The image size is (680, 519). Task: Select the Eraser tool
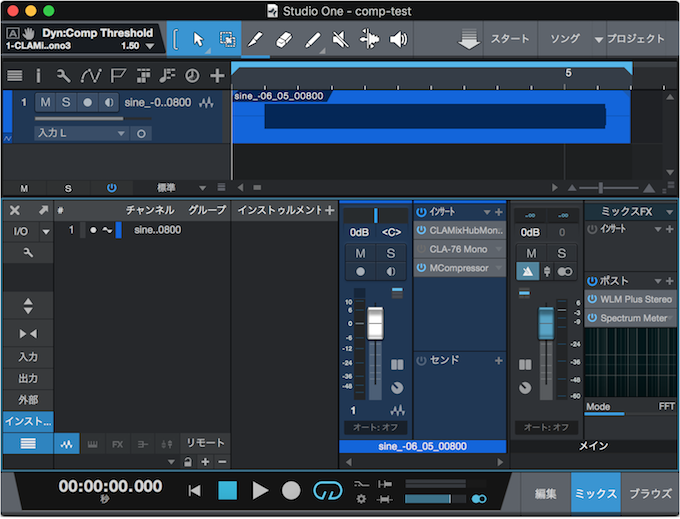click(284, 40)
